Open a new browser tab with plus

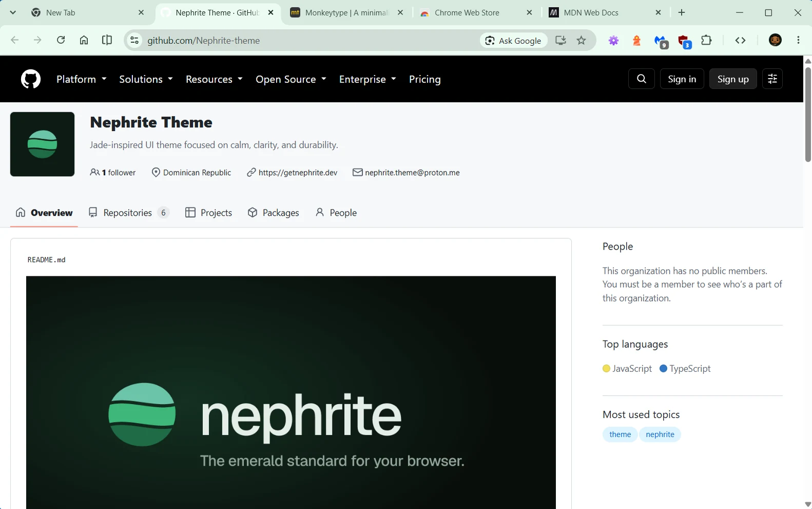pyautogui.click(x=682, y=12)
